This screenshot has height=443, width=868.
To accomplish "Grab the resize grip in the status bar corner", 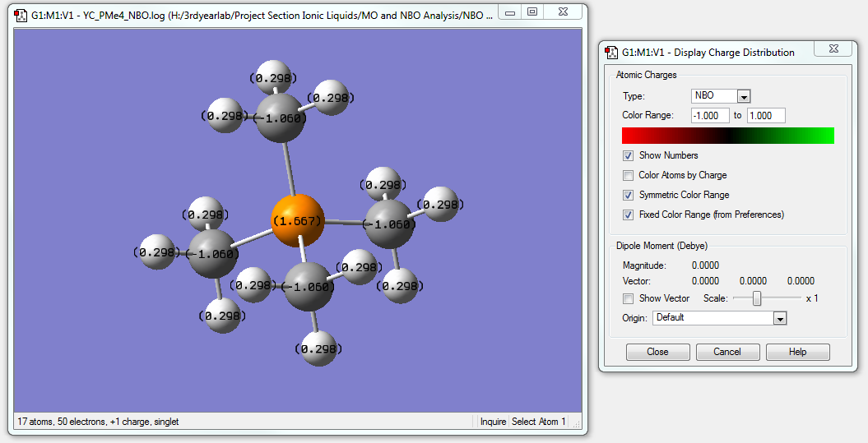I will coord(578,424).
